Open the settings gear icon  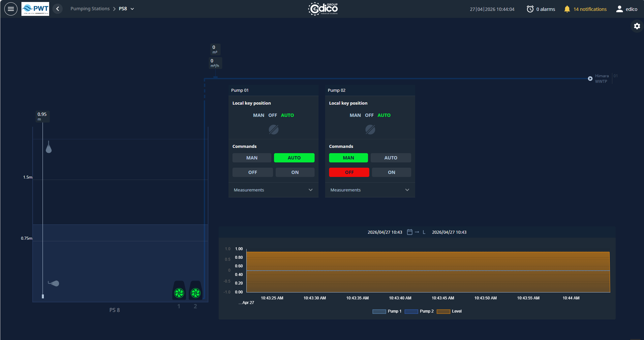[x=637, y=26]
